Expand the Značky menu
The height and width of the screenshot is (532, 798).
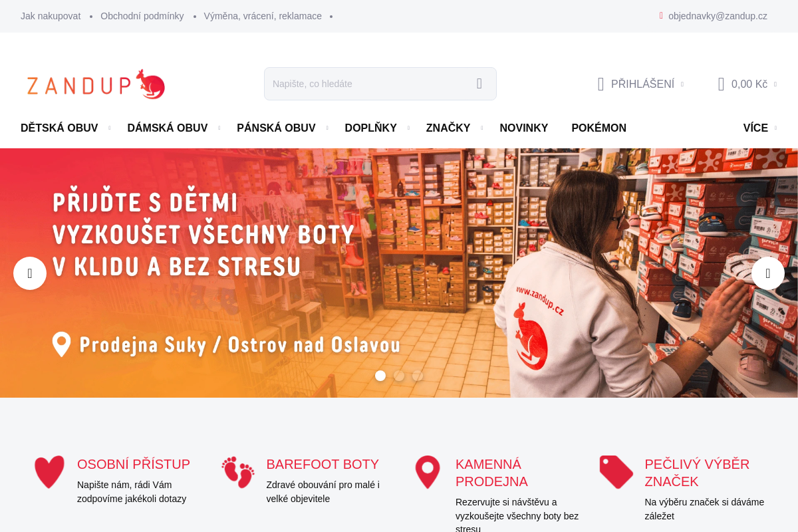(x=448, y=128)
